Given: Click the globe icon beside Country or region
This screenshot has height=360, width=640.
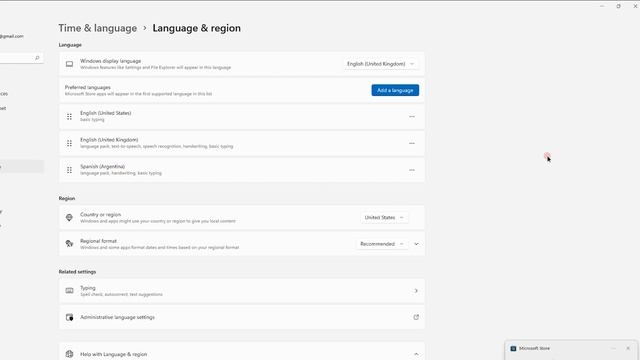Looking at the screenshot, I should pos(69,218).
